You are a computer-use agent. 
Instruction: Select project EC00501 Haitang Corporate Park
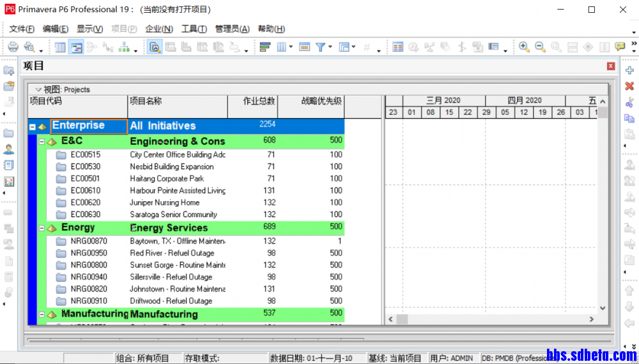click(x=196, y=178)
